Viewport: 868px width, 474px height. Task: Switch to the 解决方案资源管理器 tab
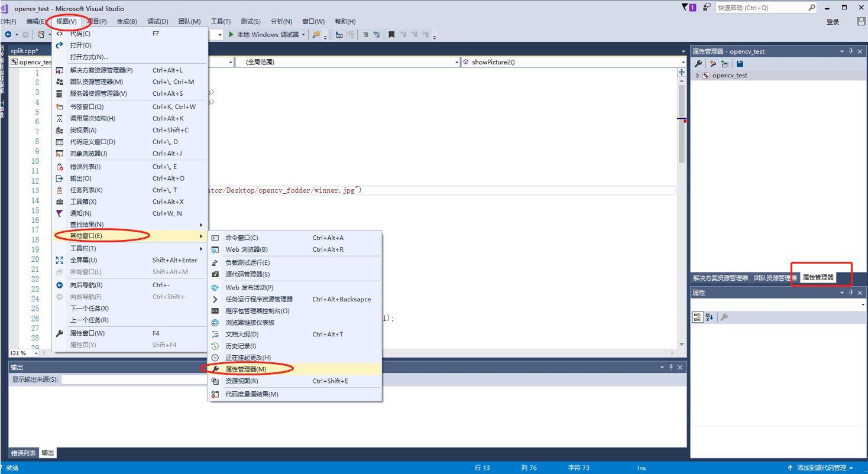click(x=720, y=278)
